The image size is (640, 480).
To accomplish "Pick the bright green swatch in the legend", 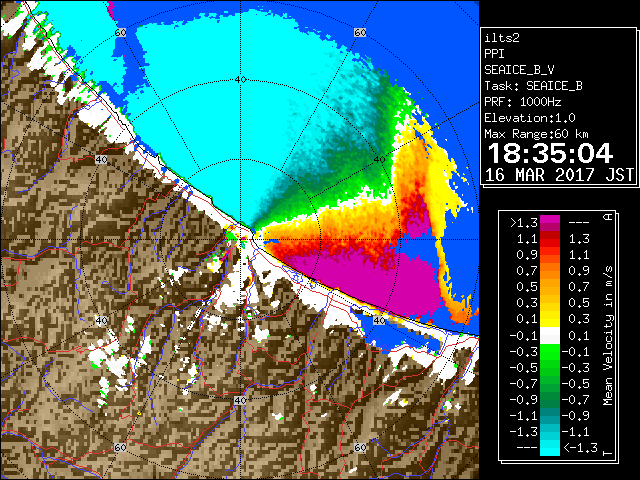I will [550, 352].
